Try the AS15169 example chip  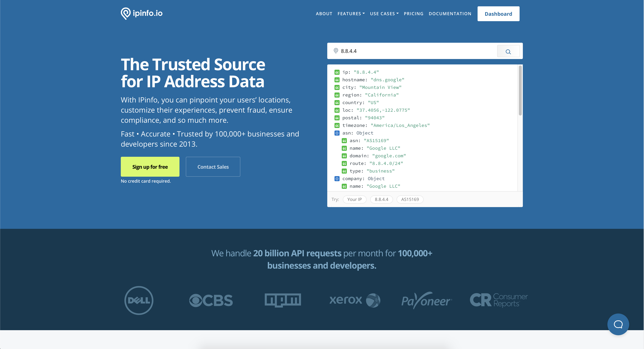pos(410,199)
